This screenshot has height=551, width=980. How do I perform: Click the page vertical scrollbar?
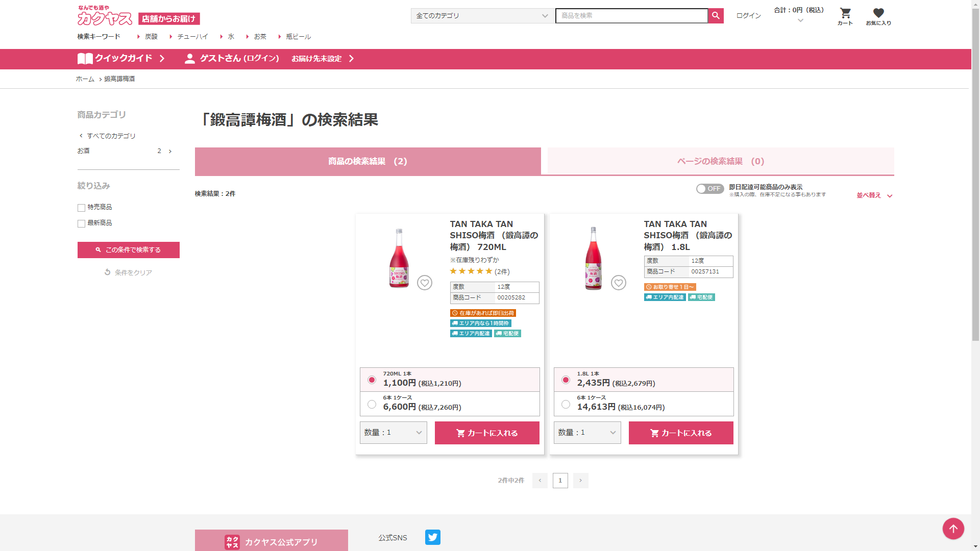[975, 173]
